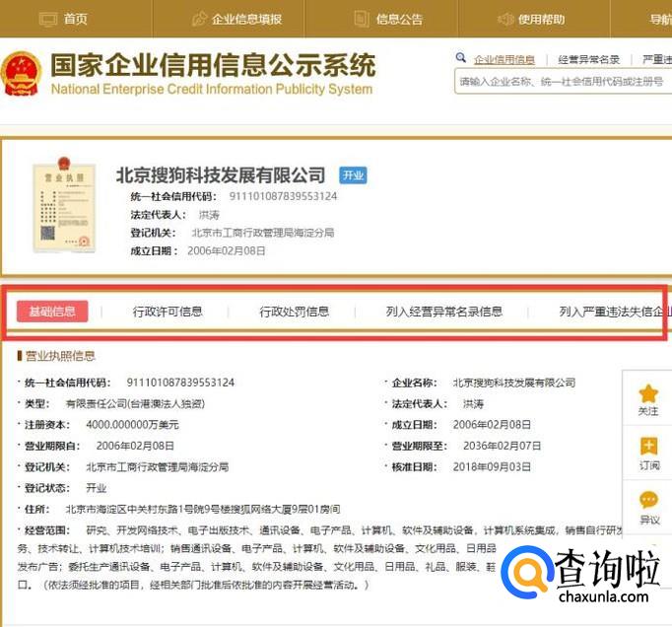Click the 信息公告 document icon
The image size is (672, 627).
362,19
